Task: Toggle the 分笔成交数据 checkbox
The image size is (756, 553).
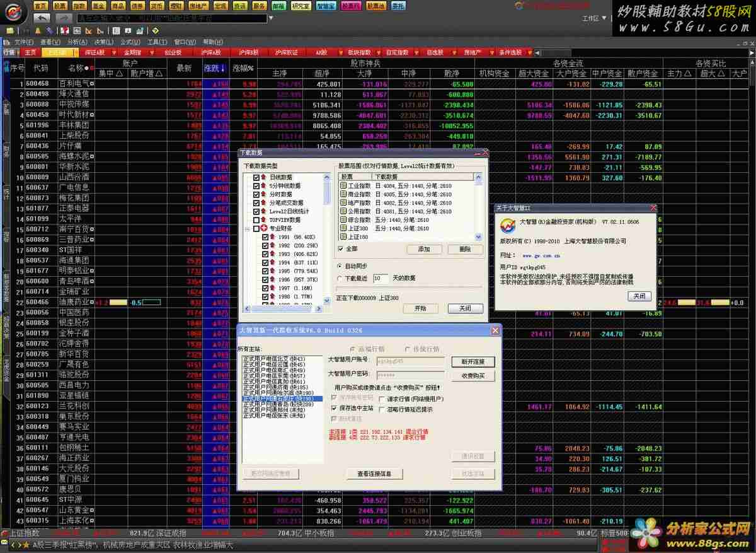Action: pyautogui.click(x=256, y=203)
